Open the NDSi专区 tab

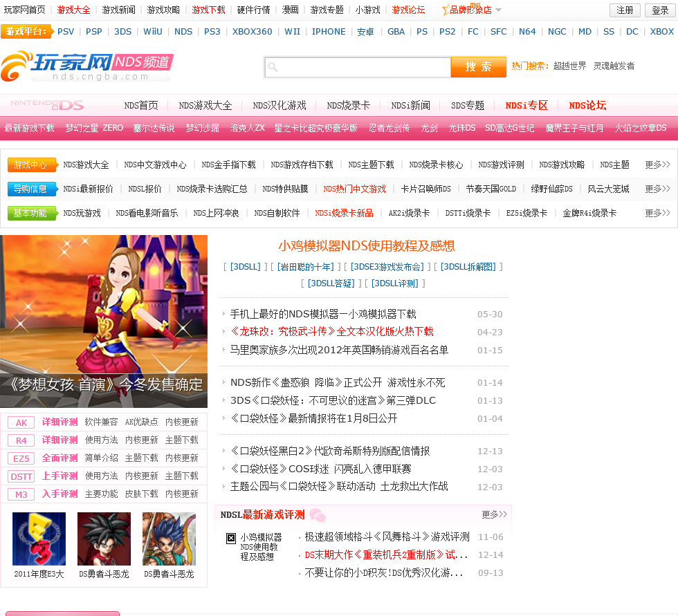[x=526, y=105]
